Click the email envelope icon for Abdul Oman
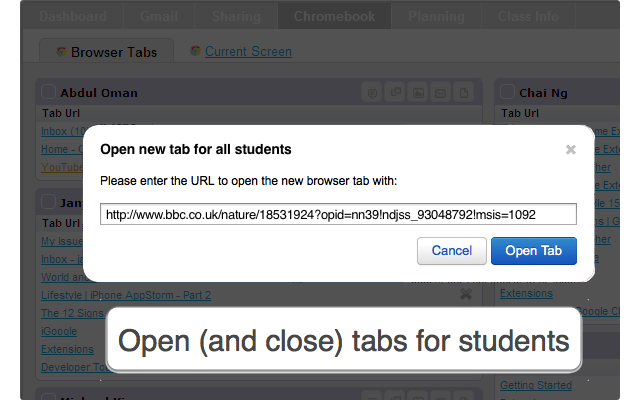Viewport: 640px width, 400px height. (440, 93)
